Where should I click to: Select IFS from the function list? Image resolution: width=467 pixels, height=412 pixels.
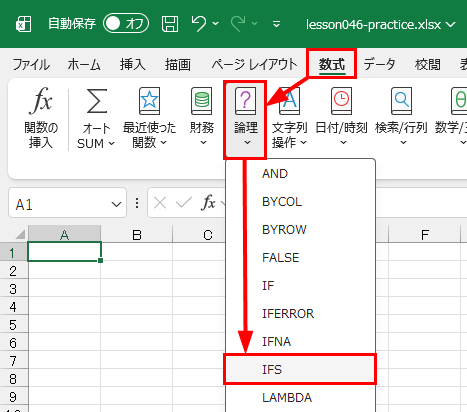coord(300,369)
